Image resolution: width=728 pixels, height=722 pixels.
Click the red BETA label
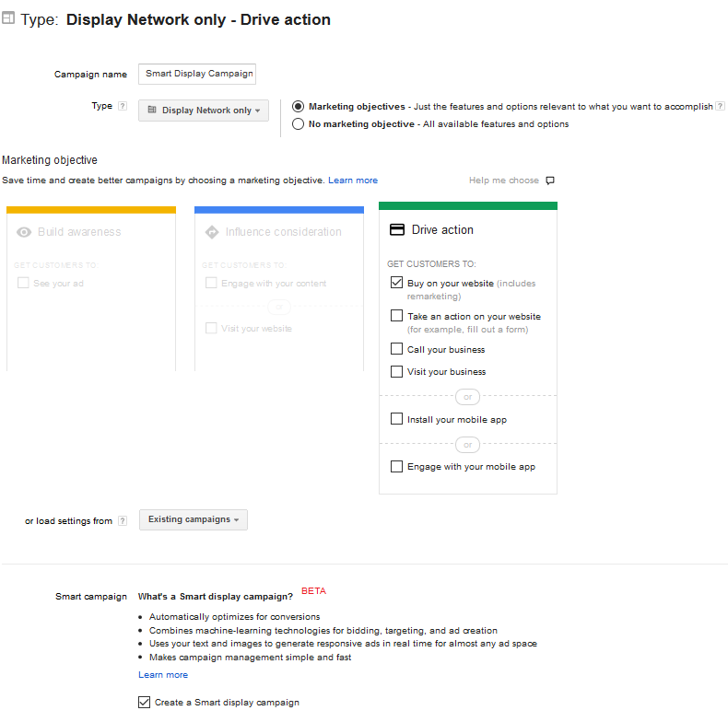click(314, 590)
